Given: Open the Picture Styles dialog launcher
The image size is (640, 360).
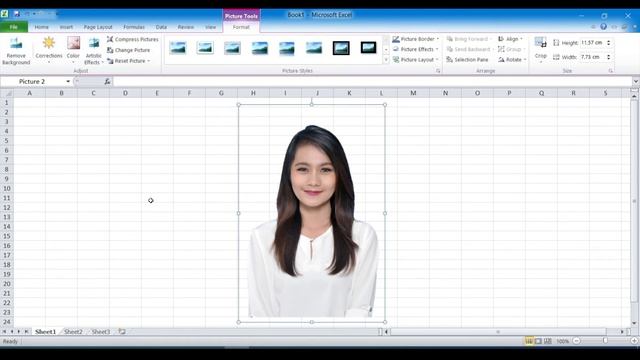Looking at the screenshot, I should pos(438,71).
